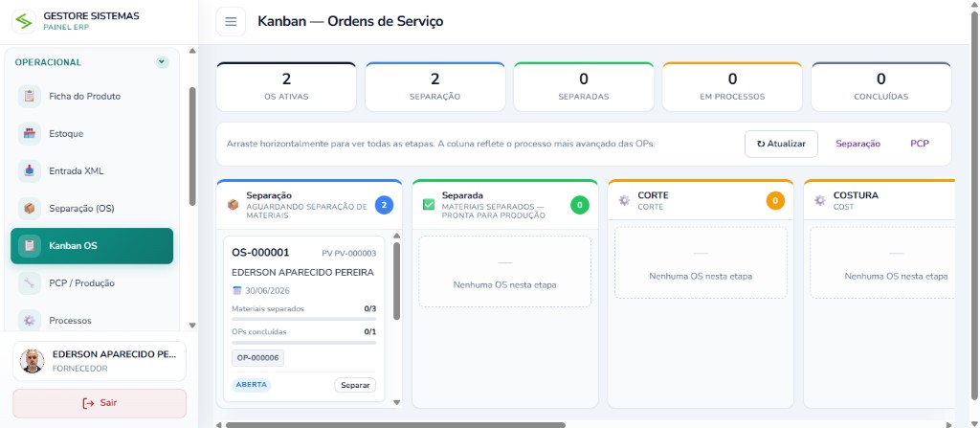The height and width of the screenshot is (428, 980).
Task: Open Ficha do Produto menu item
Action: (92, 97)
